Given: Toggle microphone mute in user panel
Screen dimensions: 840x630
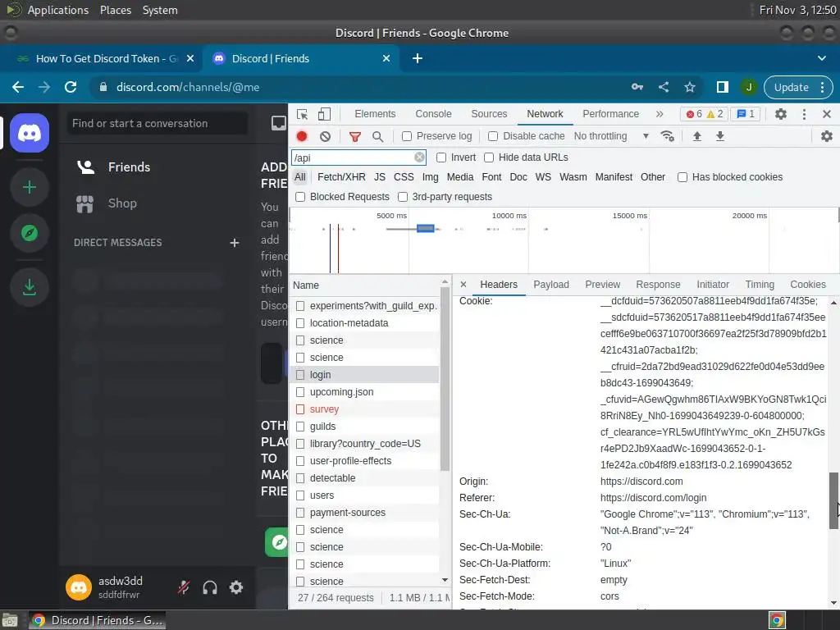Looking at the screenshot, I should [184, 587].
